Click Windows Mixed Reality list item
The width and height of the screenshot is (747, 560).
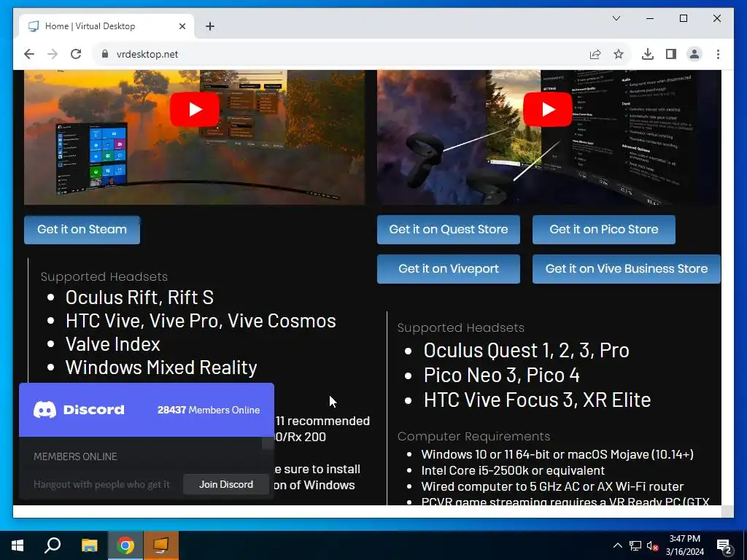(x=161, y=367)
